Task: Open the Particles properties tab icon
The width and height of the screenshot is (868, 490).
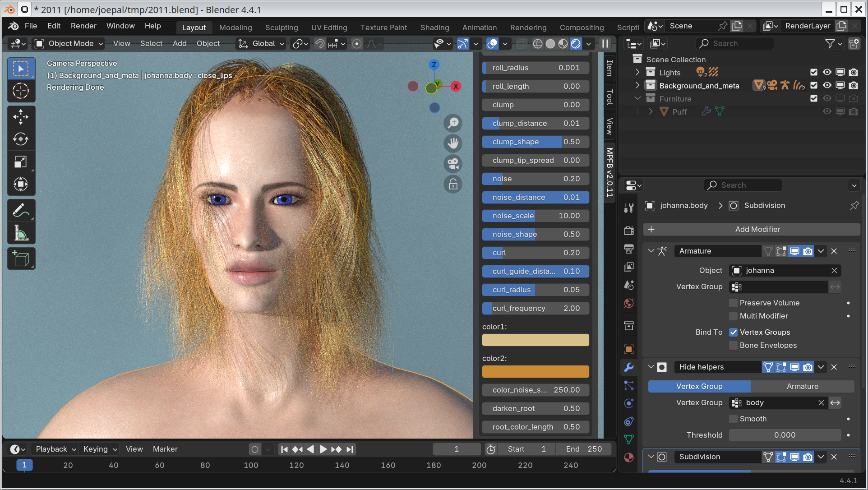Action: click(x=629, y=385)
